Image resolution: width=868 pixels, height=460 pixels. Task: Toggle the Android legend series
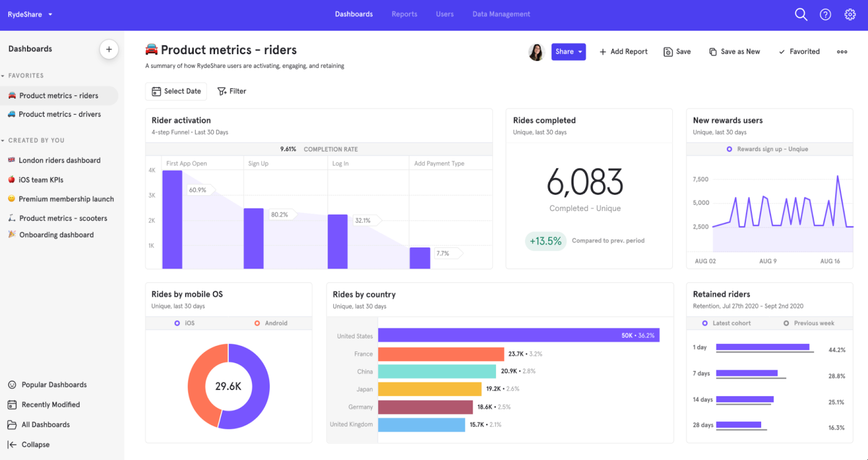[257, 323]
